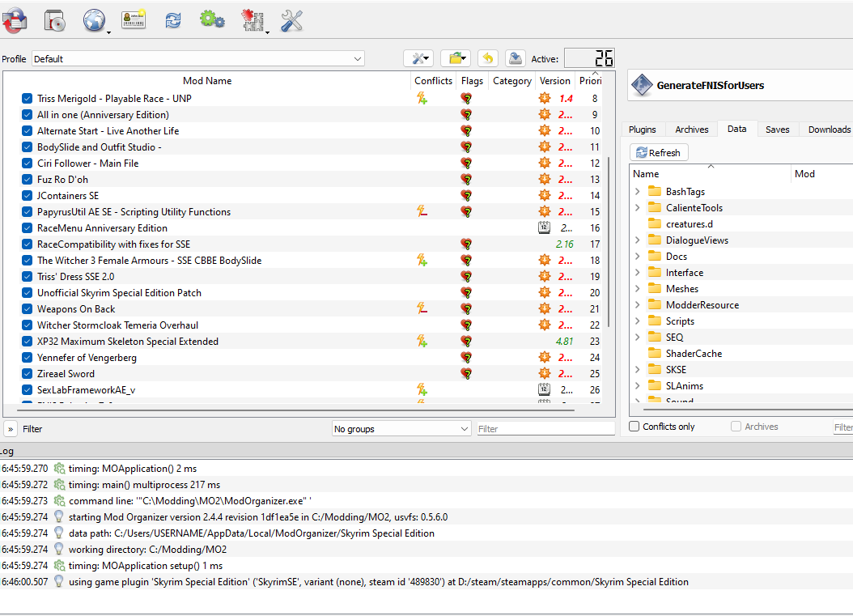This screenshot has height=616, width=853.
Task: Click the yellow undo arrow restore backup button
Action: [487, 58]
